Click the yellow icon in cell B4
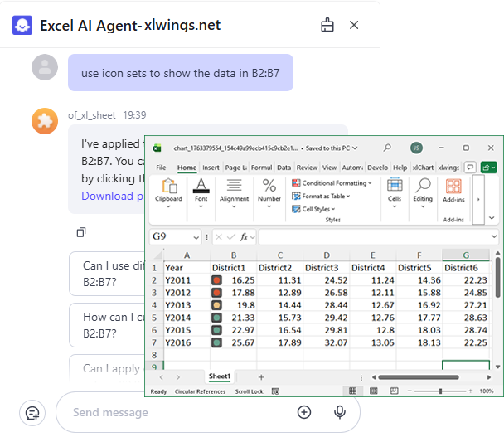The width and height of the screenshot is (504, 442). 216,305
